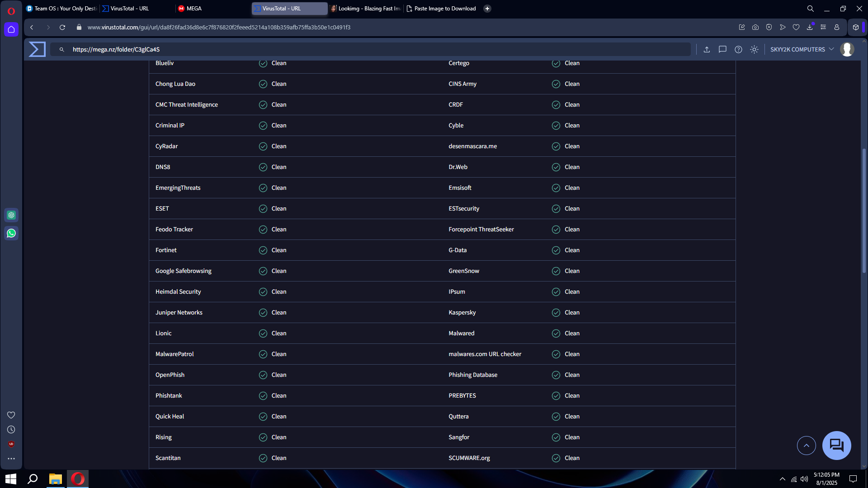Screen dimensions: 868x488
Task: Click the Clean result for SCUMWARE.org
Action: point(572,458)
